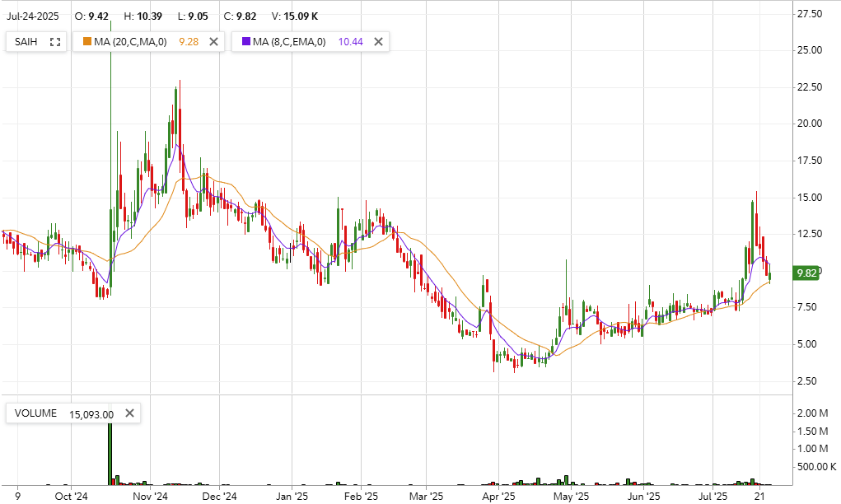841x504 pixels.
Task: Click the 5.00 price axis label
Action: pos(806,344)
